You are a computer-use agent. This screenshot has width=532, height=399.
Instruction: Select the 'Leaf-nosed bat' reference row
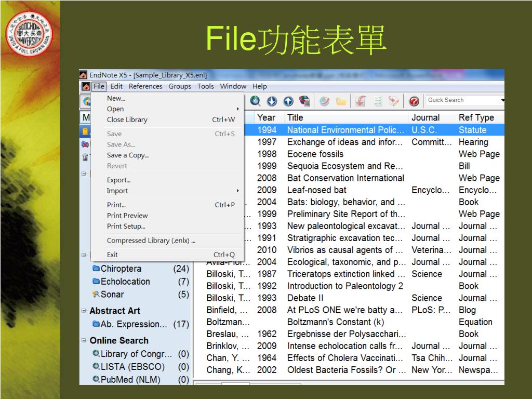coord(374,190)
